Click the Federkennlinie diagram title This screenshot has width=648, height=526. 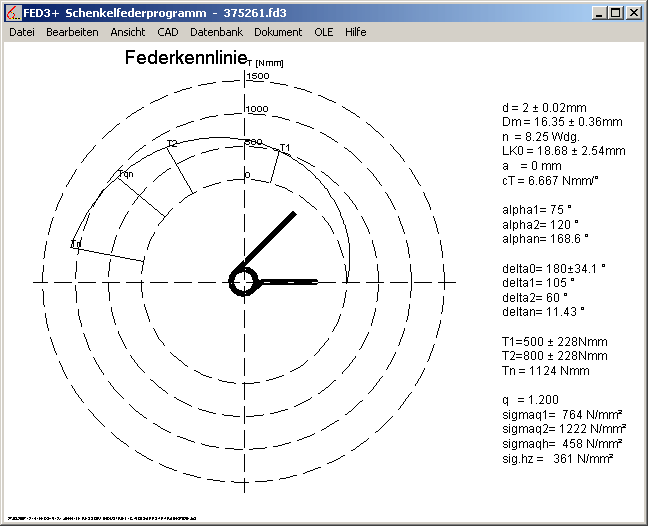tap(185, 59)
